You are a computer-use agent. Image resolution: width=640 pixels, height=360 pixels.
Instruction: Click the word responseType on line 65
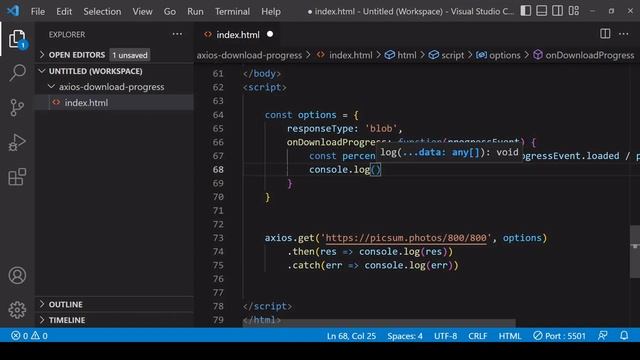(x=320, y=129)
